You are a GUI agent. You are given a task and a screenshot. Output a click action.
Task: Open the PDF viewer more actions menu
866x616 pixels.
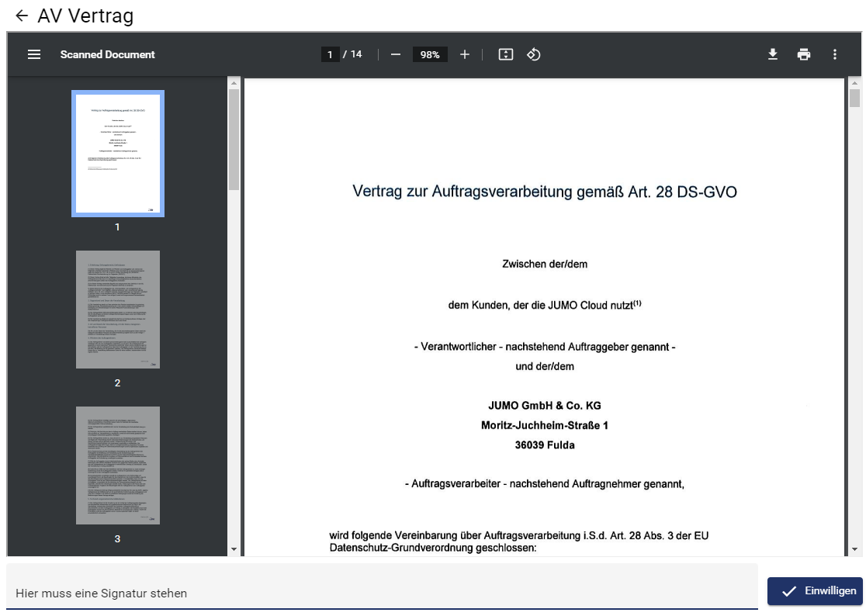pos(835,54)
